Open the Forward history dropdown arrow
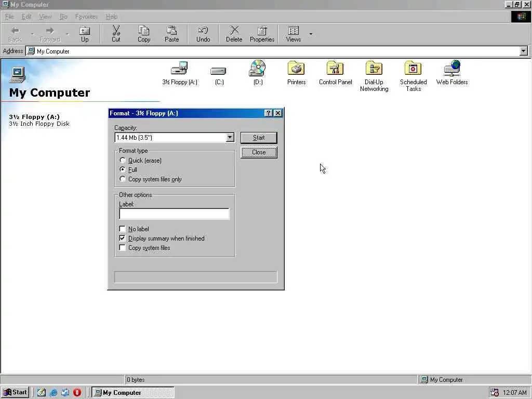The height and width of the screenshot is (399, 532). pyautogui.click(x=67, y=34)
